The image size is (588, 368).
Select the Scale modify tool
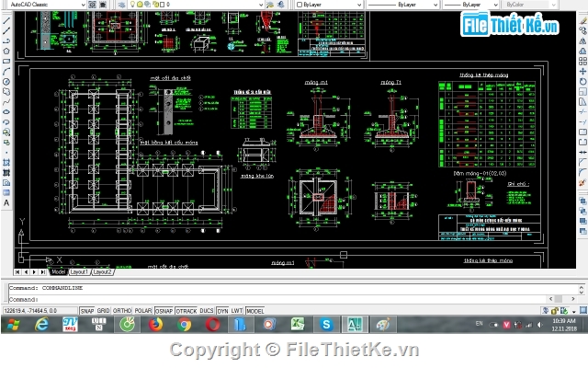pyautogui.click(x=582, y=92)
